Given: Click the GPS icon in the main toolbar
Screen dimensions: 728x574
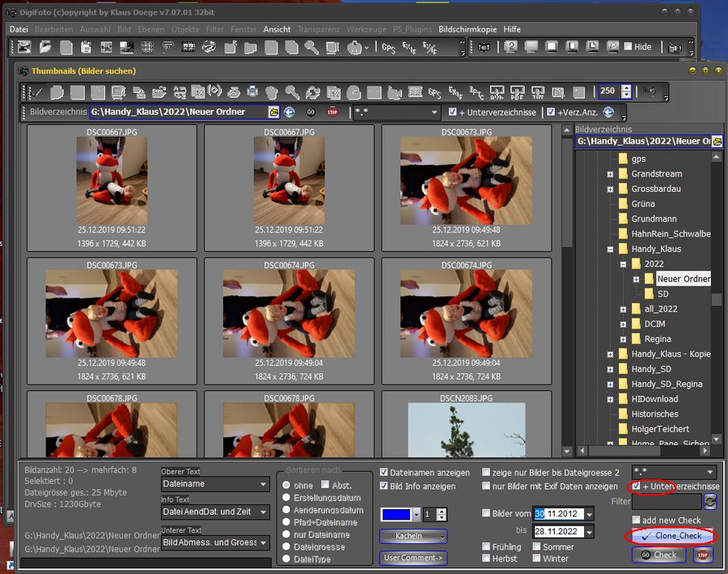Looking at the screenshot, I should click(389, 48).
